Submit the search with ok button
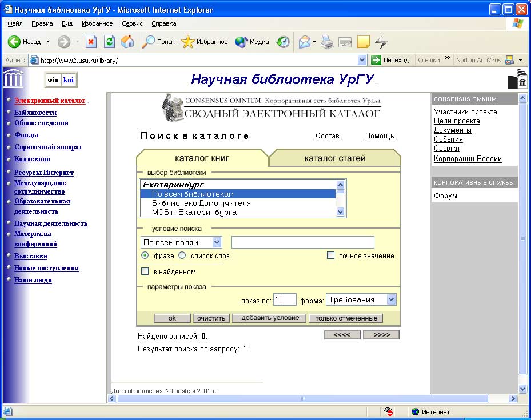This screenshot has width=531, height=420. (173, 318)
